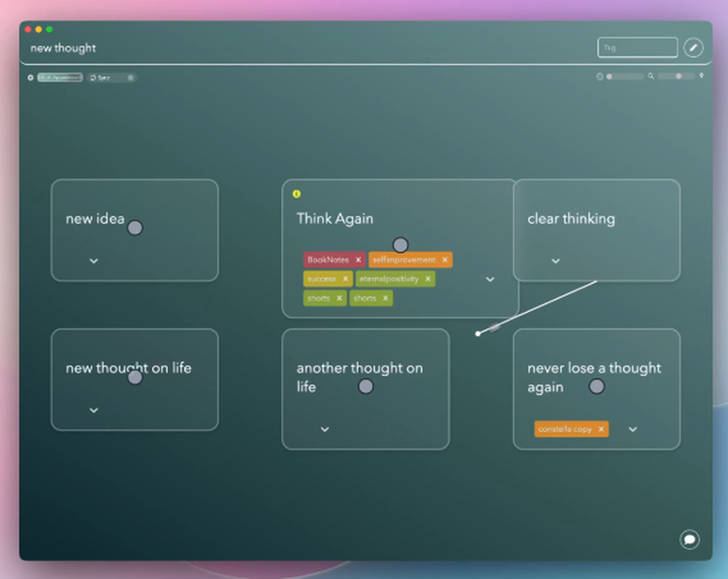
Task: Click the gray connector circle on new idea
Action: click(x=135, y=228)
